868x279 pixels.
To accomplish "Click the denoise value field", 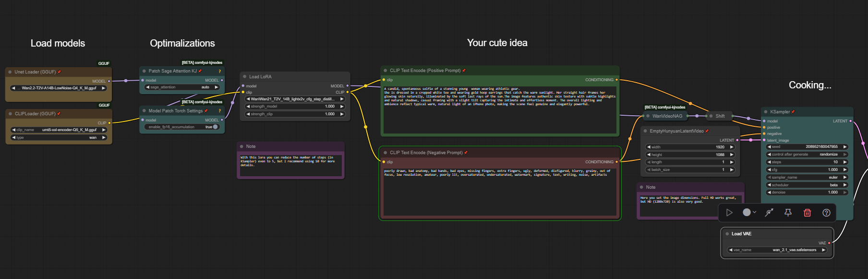I will point(807,193).
